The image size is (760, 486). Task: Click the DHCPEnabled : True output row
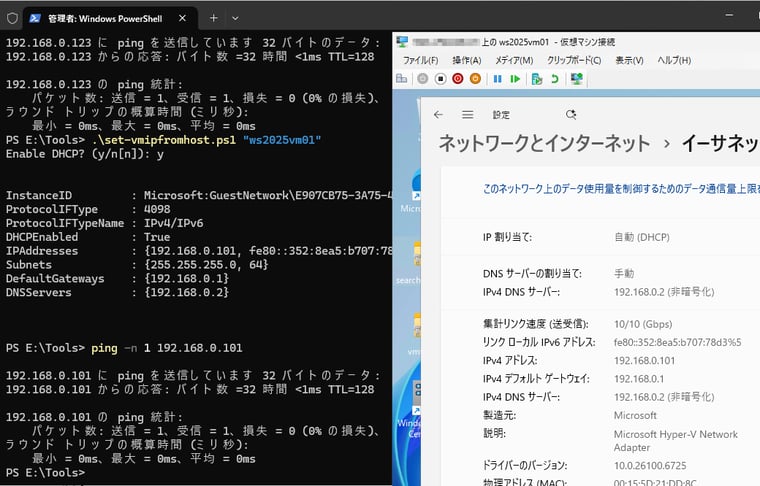tap(88, 237)
